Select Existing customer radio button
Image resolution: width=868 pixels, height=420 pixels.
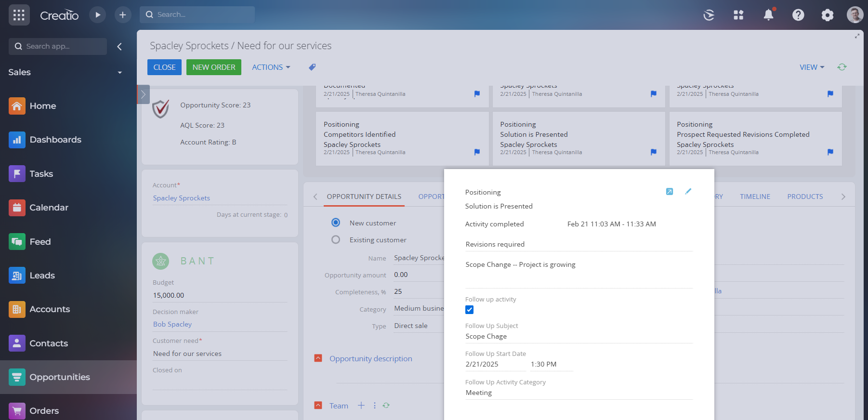pyautogui.click(x=336, y=239)
